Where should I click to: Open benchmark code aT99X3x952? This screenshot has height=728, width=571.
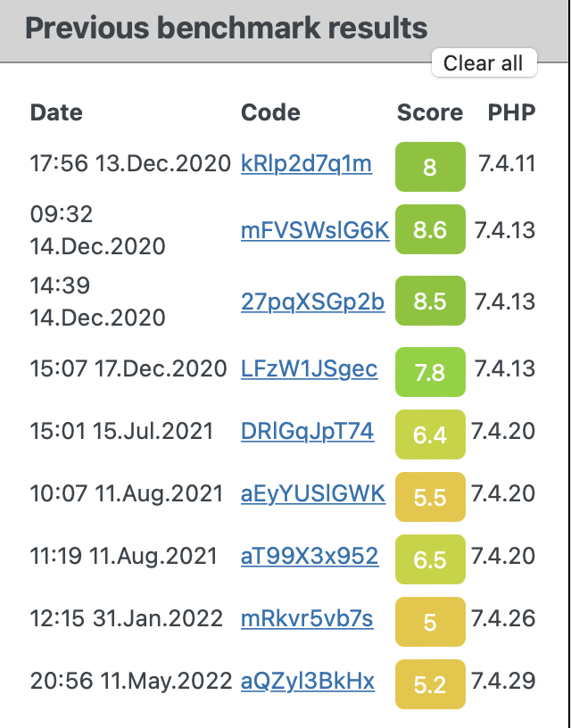tap(310, 556)
